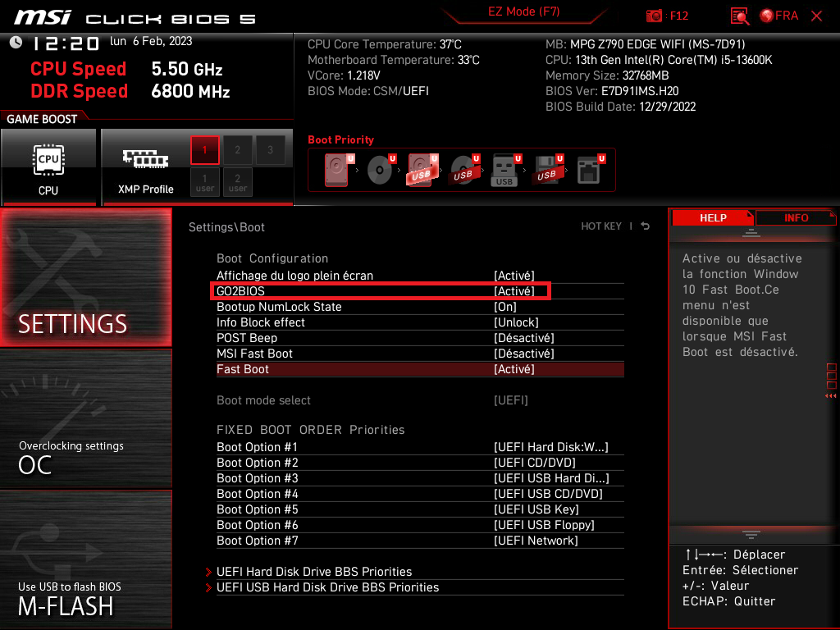Select XMP profile 3

coord(270,150)
